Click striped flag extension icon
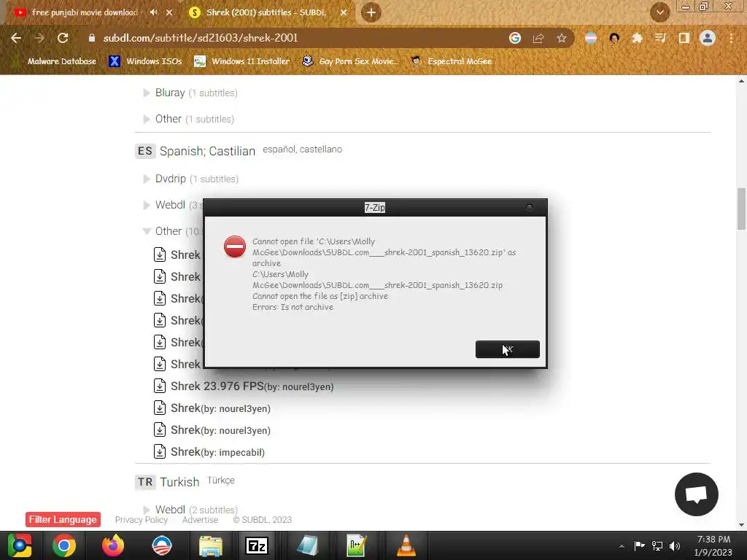Image resolution: width=747 pixels, height=560 pixels. (x=591, y=38)
